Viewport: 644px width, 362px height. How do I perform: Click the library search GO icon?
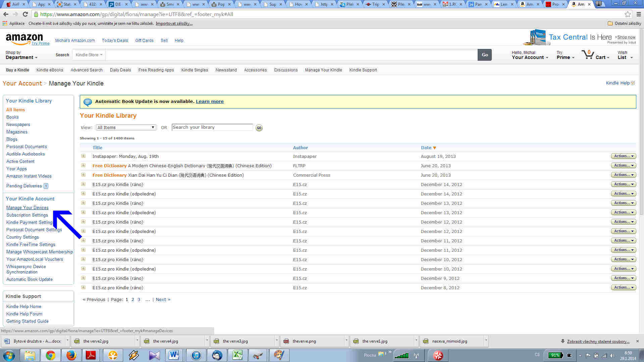(259, 128)
